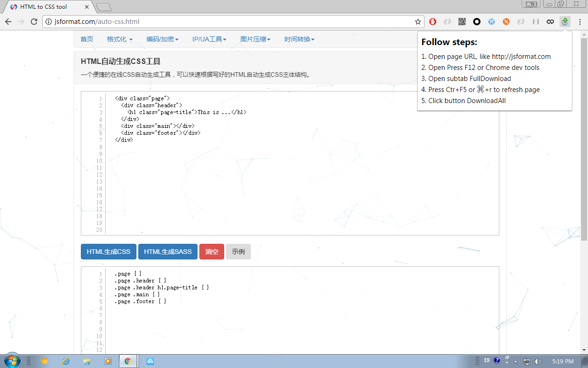This screenshot has height=368, width=588.
Task: Click the QR code generator extension icon
Action: pyautogui.click(x=462, y=21)
